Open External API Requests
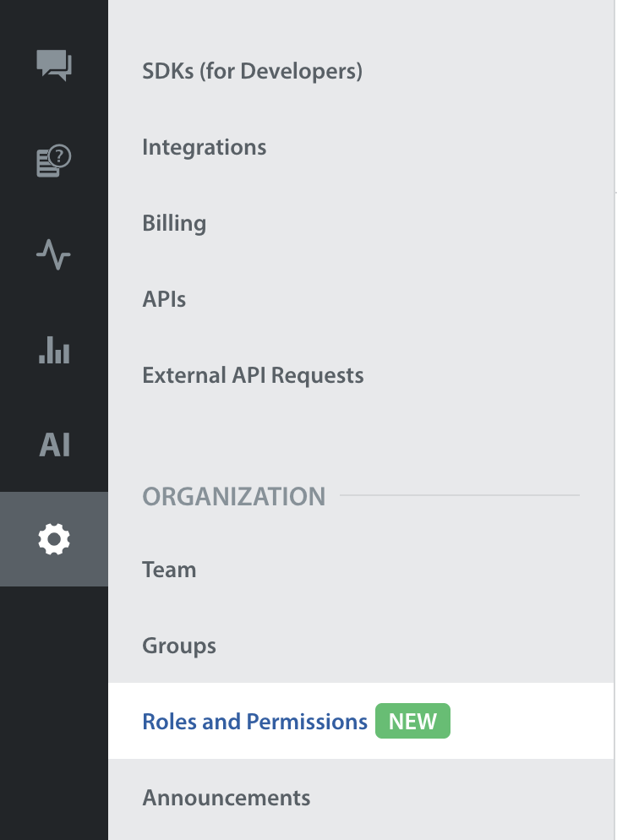617x840 pixels. [253, 375]
